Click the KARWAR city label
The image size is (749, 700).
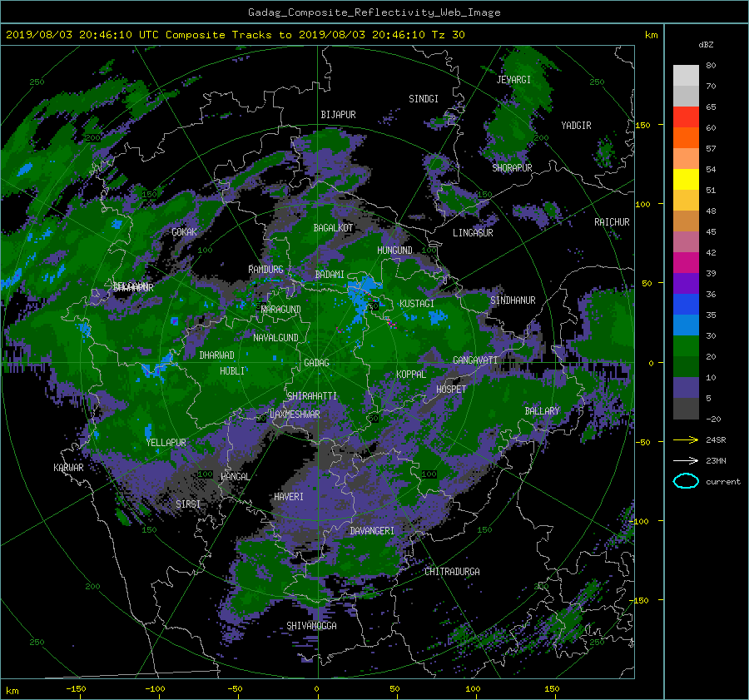click(68, 468)
